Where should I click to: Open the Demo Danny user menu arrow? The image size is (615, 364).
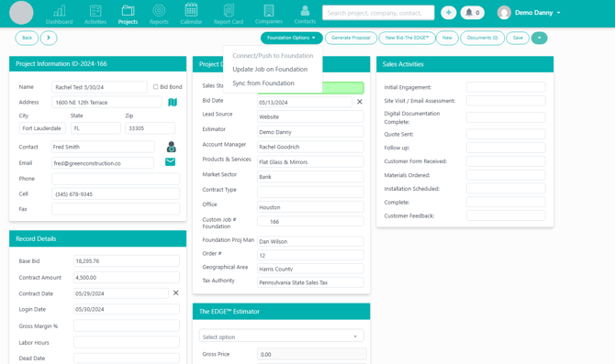[558, 13]
